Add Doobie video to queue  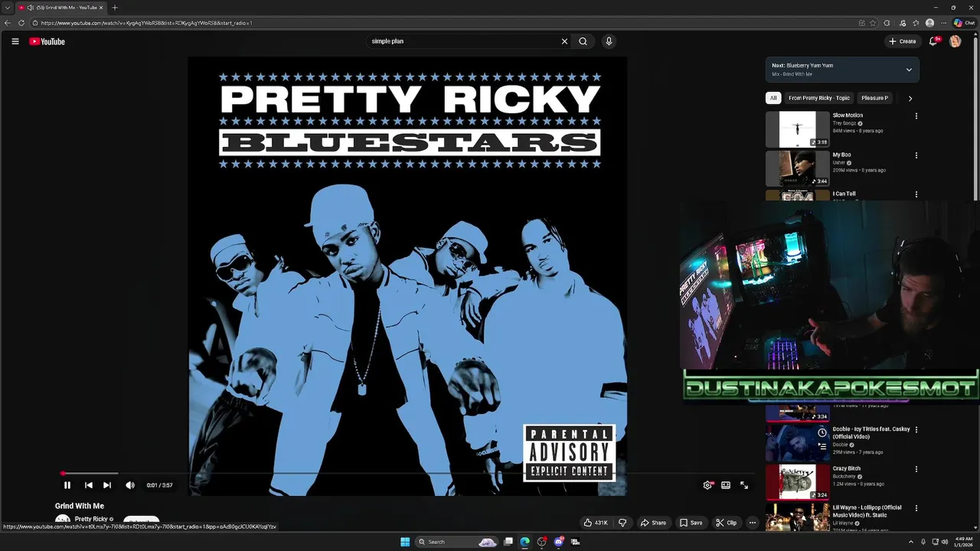tap(822, 445)
